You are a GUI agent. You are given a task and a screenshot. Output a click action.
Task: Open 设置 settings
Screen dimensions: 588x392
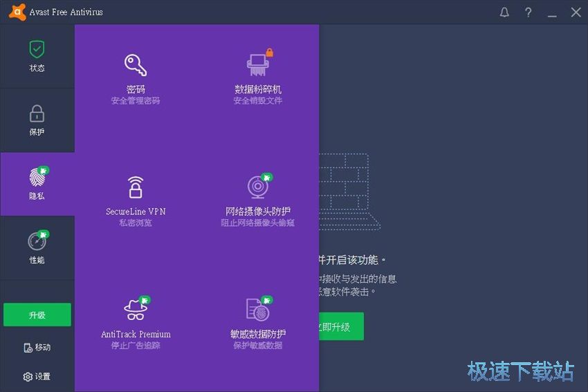pyautogui.click(x=37, y=376)
